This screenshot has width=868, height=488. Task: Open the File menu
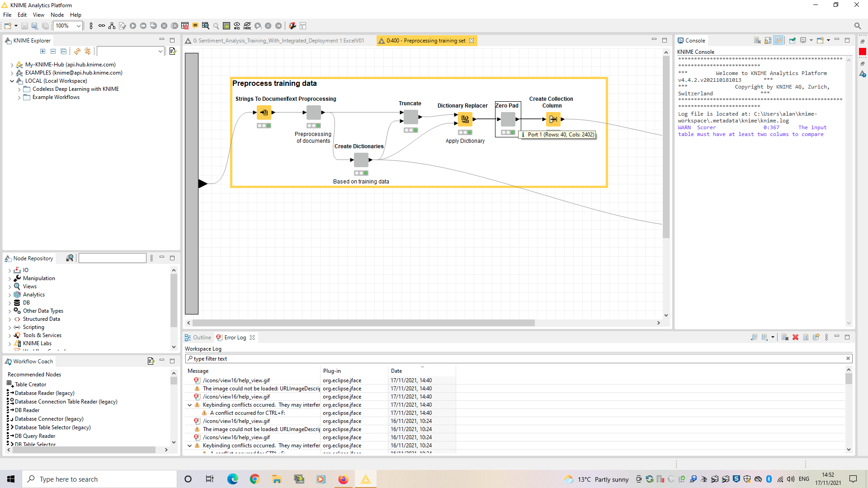pyautogui.click(x=7, y=15)
